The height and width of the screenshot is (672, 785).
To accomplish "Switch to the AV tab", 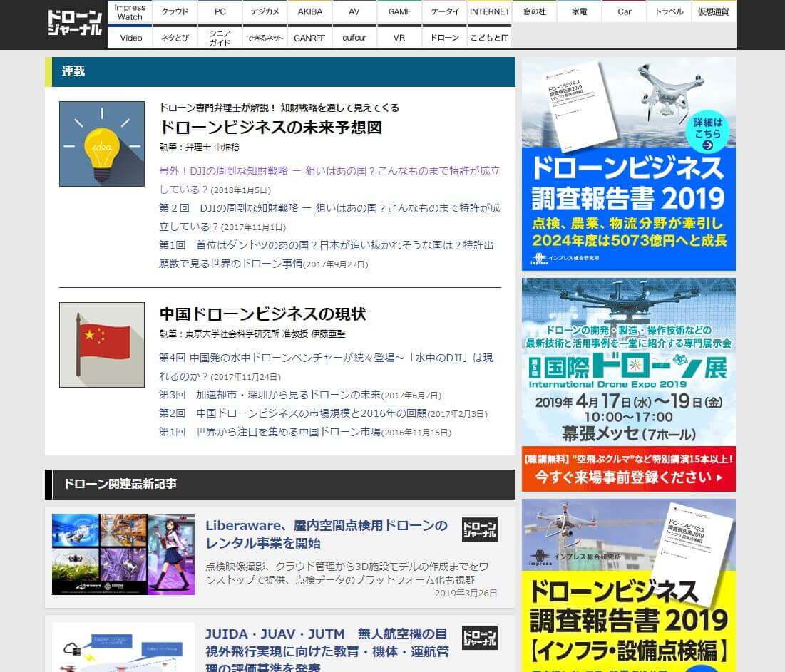I will pos(354,12).
